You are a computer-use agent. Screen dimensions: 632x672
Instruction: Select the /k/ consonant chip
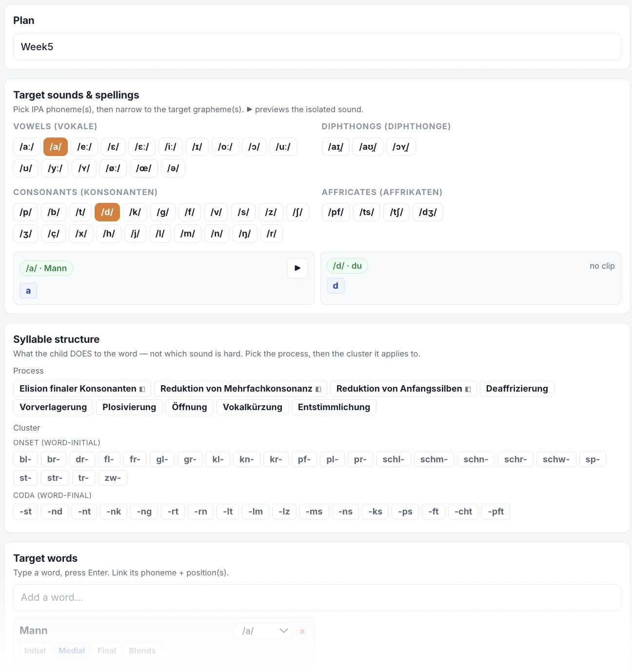click(135, 212)
